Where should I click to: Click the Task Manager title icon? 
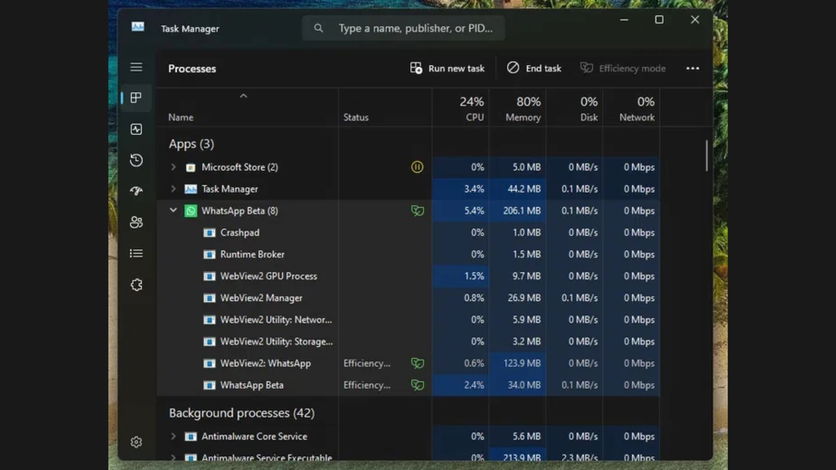click(x=138, y=27)
